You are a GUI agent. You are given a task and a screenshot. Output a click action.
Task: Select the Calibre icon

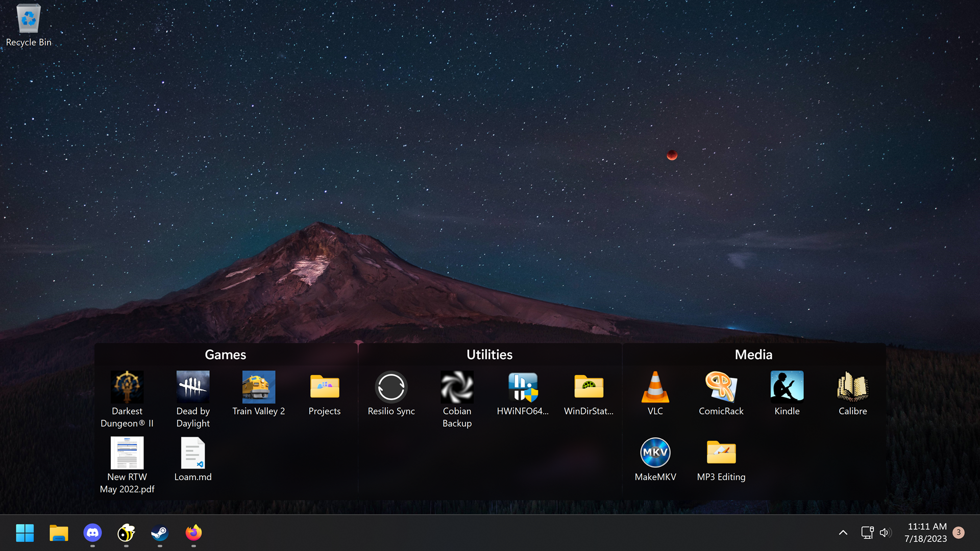[x=852, y=393]
